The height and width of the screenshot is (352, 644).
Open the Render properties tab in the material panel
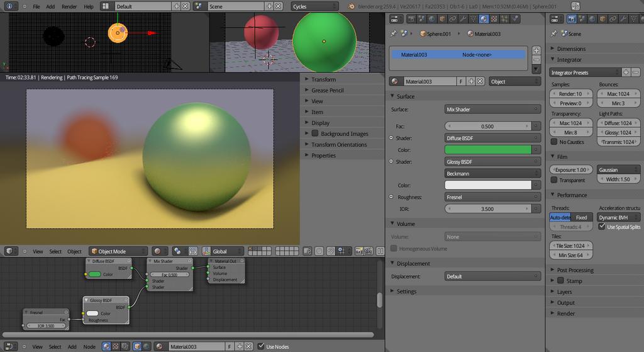[411, 18]
